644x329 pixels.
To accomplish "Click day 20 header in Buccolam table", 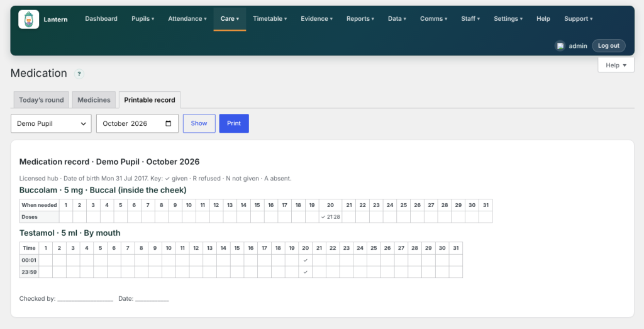I will pos(330,205).
